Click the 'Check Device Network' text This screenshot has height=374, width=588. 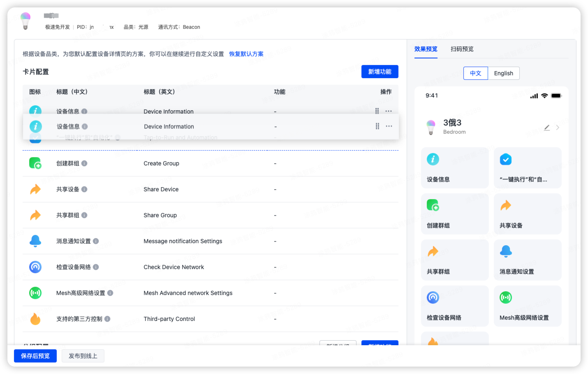174,267
